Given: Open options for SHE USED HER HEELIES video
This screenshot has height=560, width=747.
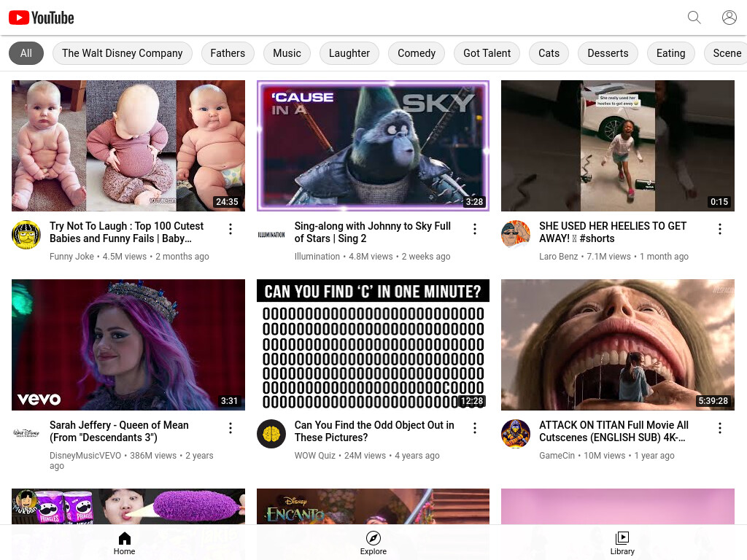Looking at the screenshot, I should (719, 229).
